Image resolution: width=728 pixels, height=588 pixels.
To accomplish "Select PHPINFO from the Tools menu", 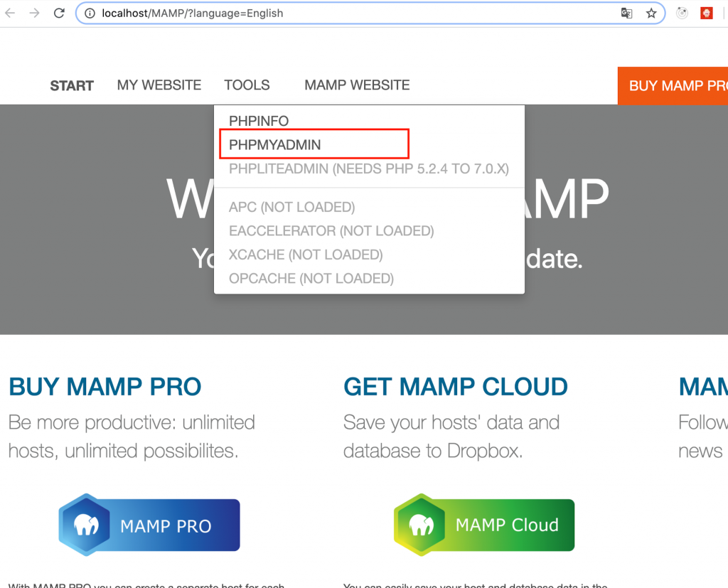I will [259, 121].
